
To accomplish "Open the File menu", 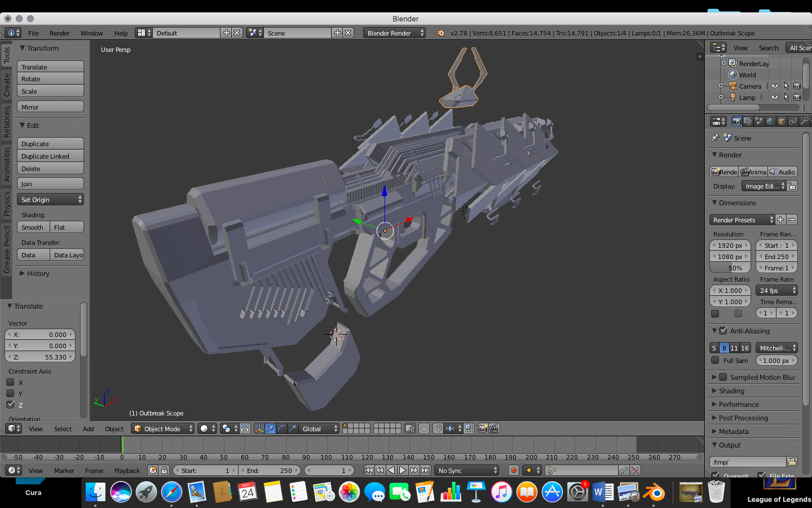I will (33, 33).
